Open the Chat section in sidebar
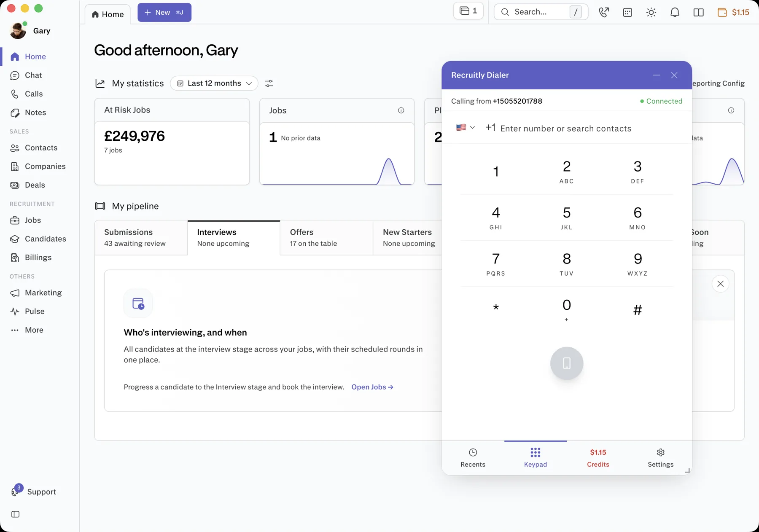The width and height of the screenshot is (759, 532). [33, 75]
